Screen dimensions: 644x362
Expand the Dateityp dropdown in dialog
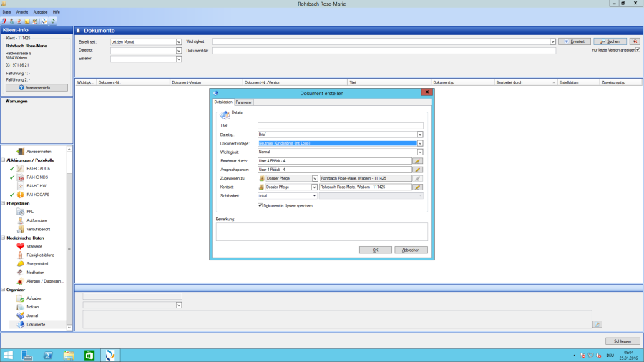pyautogui.click(x=420, y=134)
